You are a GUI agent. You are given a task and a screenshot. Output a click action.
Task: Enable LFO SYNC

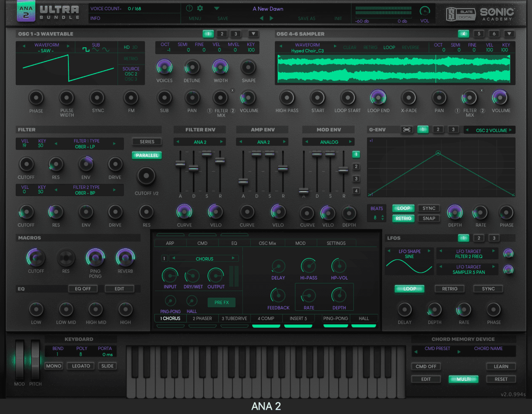[x=488, y=288]
